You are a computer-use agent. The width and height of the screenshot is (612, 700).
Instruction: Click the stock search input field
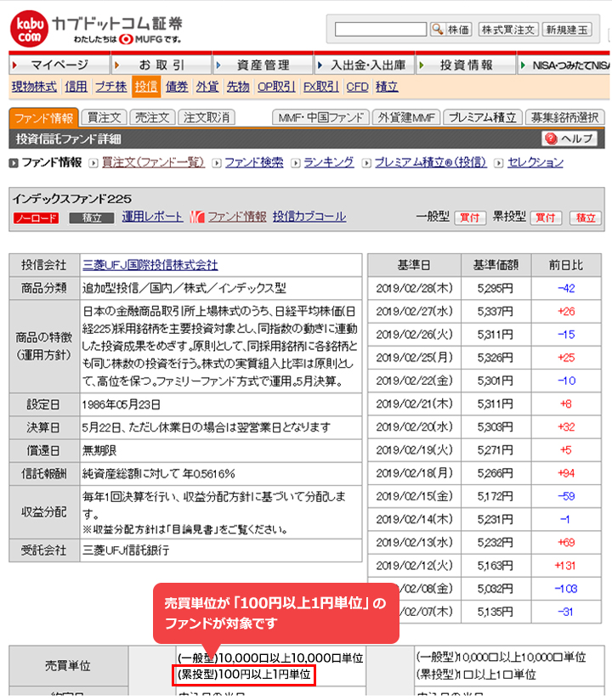pos(381,30)
